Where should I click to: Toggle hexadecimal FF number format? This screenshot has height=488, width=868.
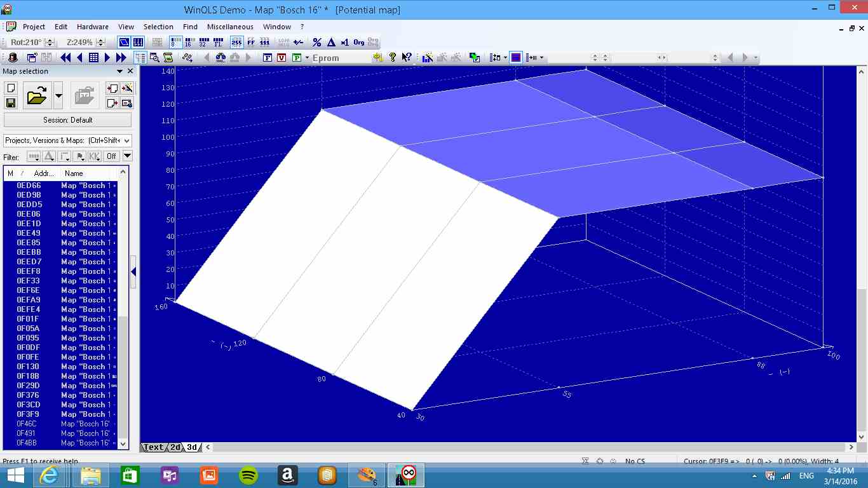(x=250, y=43)
